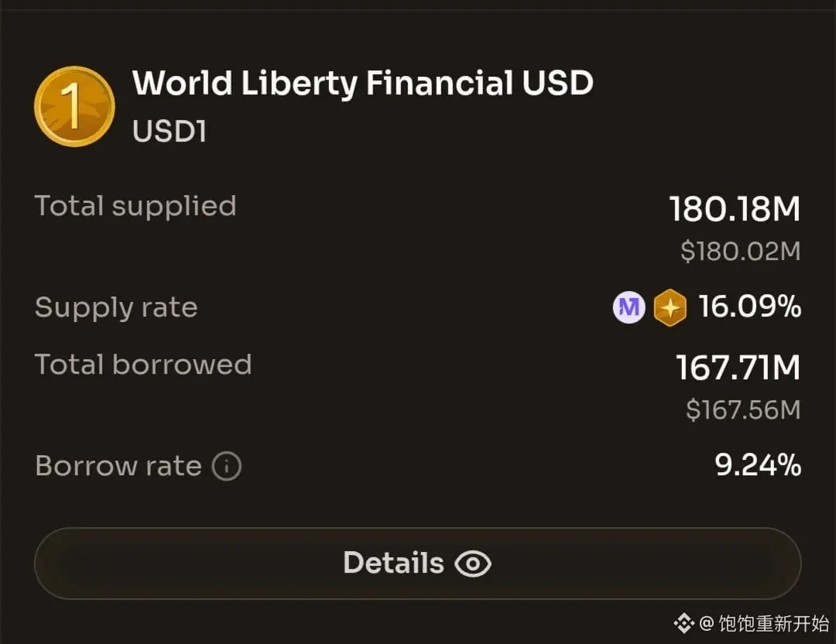Click the 167.71M borrowed value
This screenshot has height=644, width=836.
[738, 368]
